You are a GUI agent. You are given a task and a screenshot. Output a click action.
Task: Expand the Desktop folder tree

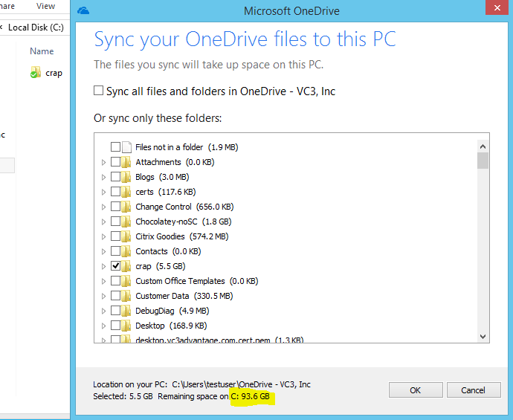103,326
